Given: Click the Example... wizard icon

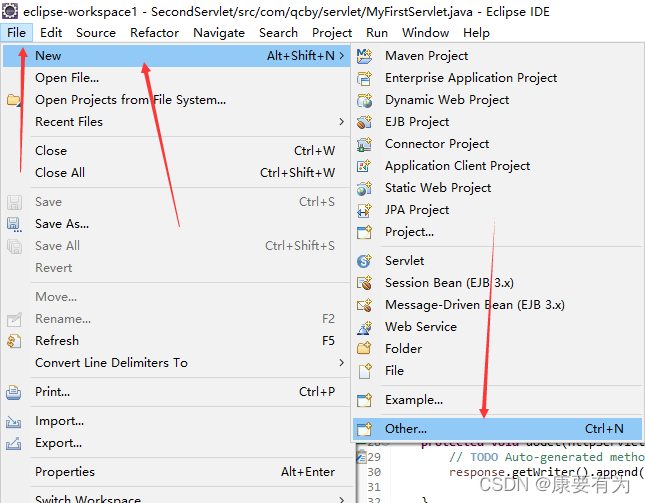Looking at the screenshot, I should 364,400.
